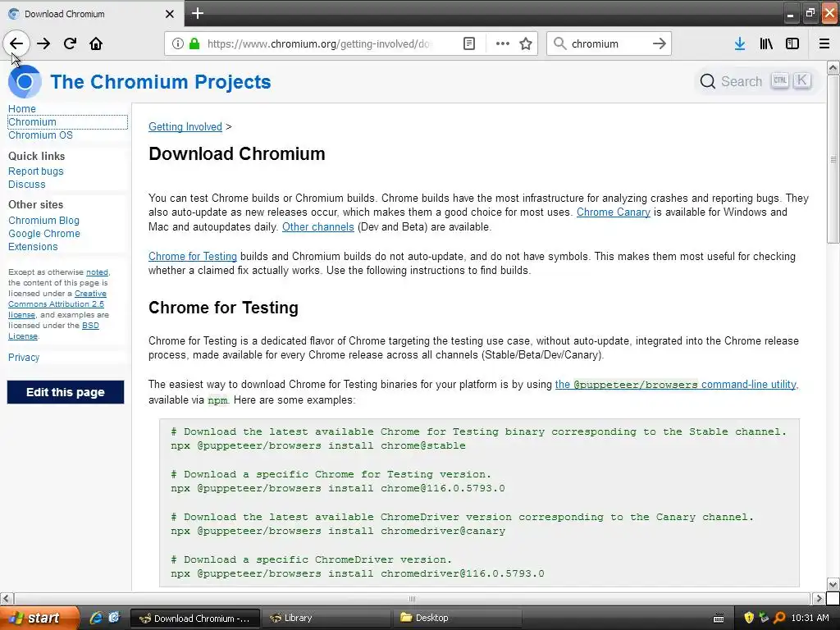
Task: Open the Chrome Canary link
Action: 614,212
